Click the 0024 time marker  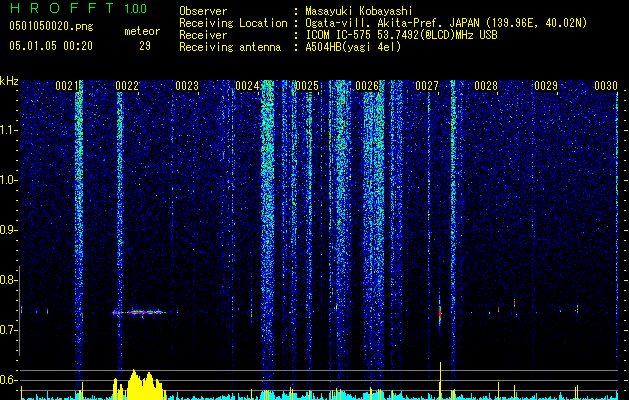[x=247, y=86]
